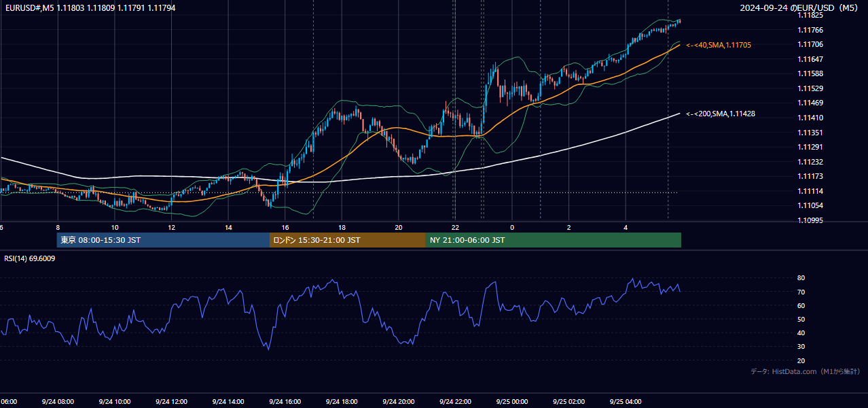Click the time label 9/24 14:00
The width and height of the screenshot is (868, 408).
[x=228, y=402]
